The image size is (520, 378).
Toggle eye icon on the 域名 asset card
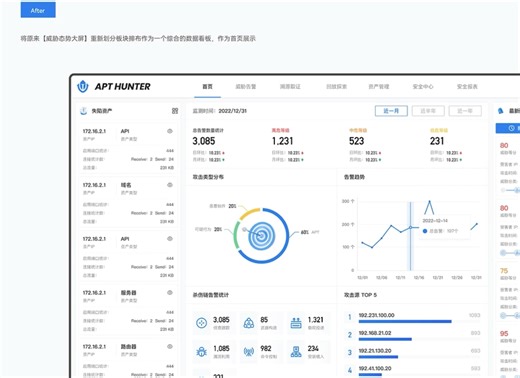(x=170, y=185)
